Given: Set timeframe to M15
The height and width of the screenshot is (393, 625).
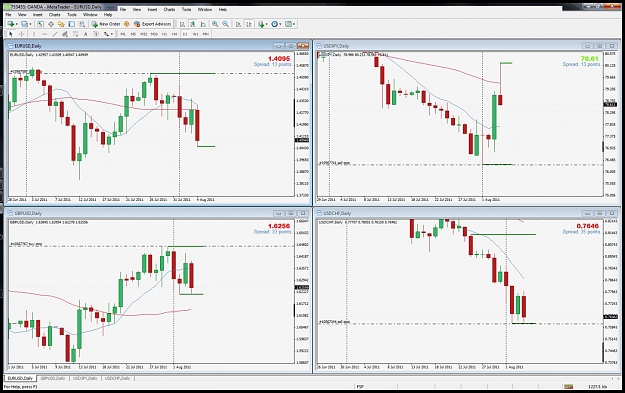Looking at the screenshot, I should [x=143, y=34].
